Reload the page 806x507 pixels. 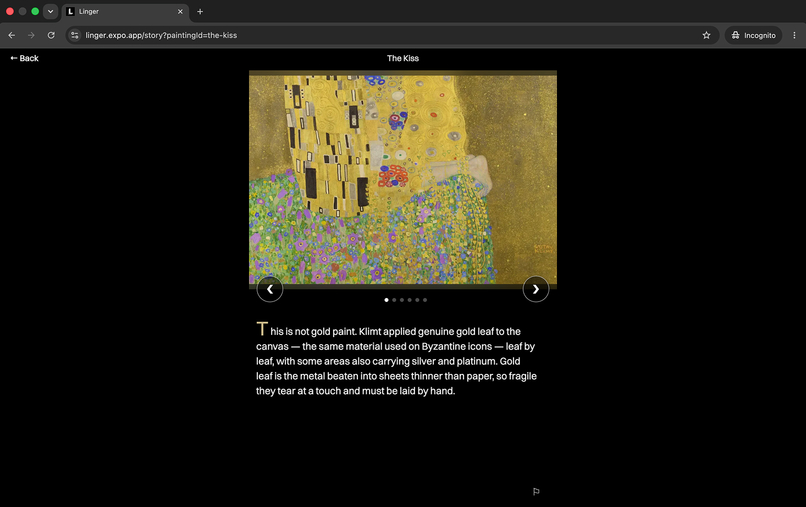tap(51, 35)
